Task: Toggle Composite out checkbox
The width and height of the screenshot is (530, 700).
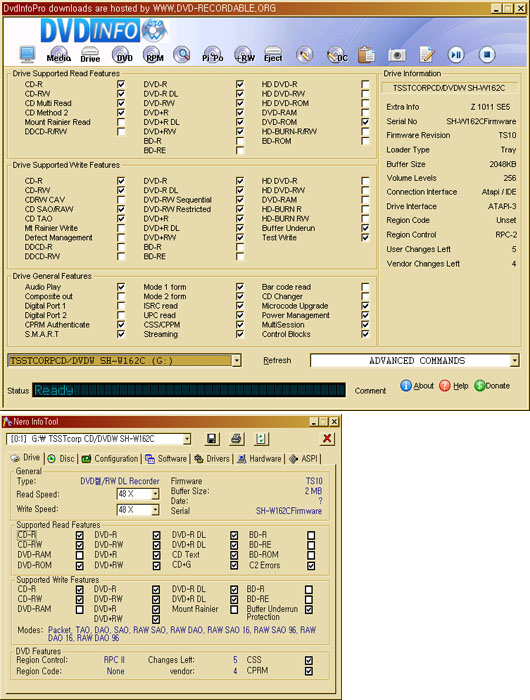Action: pos(121,296)
